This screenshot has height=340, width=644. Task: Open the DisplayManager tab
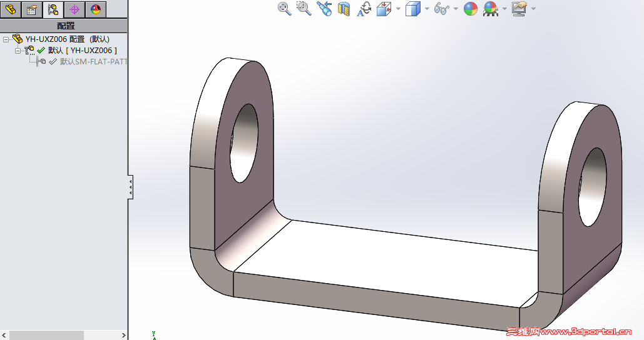(96, 9)
